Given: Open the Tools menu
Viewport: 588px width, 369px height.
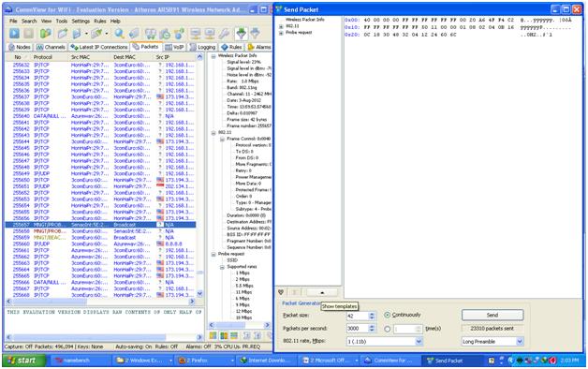Looking at the screenshot, I should (x=62, y=21).
